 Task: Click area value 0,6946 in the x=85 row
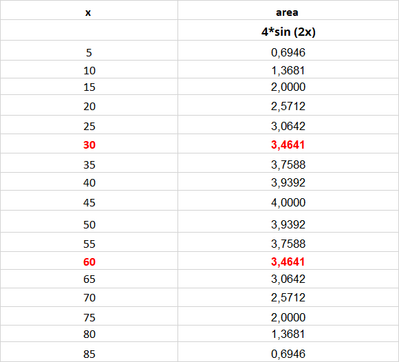(x=288, y=352)
